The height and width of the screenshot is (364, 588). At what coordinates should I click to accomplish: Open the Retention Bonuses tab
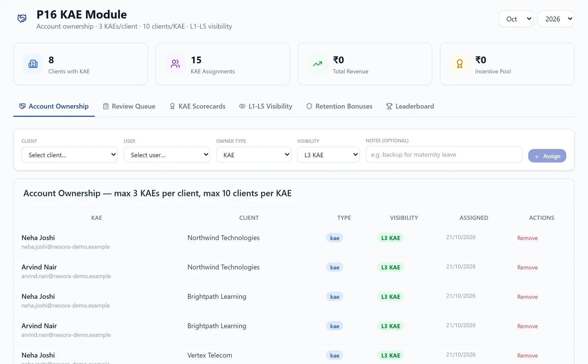pos(339,106)
